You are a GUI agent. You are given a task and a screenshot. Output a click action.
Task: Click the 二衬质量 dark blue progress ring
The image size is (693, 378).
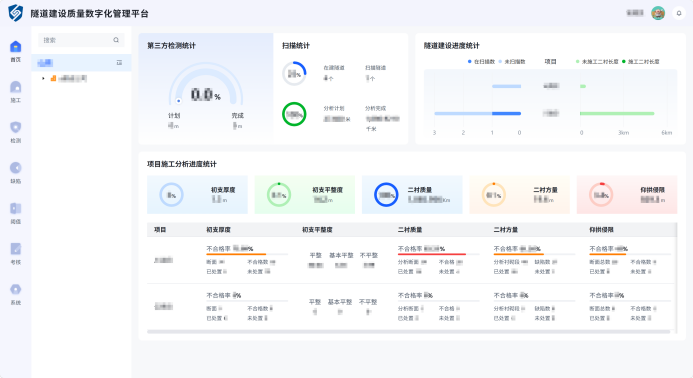pos(386,195)
